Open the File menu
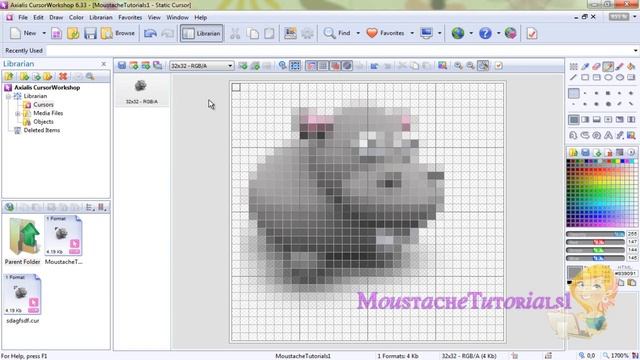 [23, 18]
